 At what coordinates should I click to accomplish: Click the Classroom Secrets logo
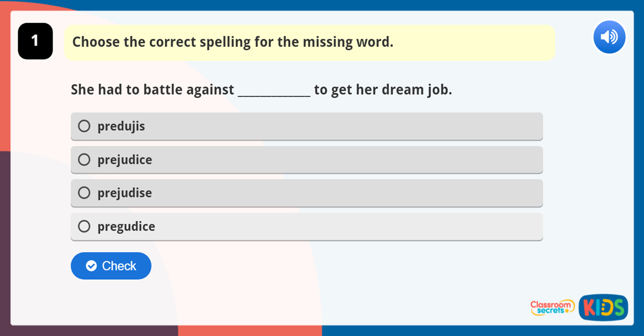tap(552, 307)
